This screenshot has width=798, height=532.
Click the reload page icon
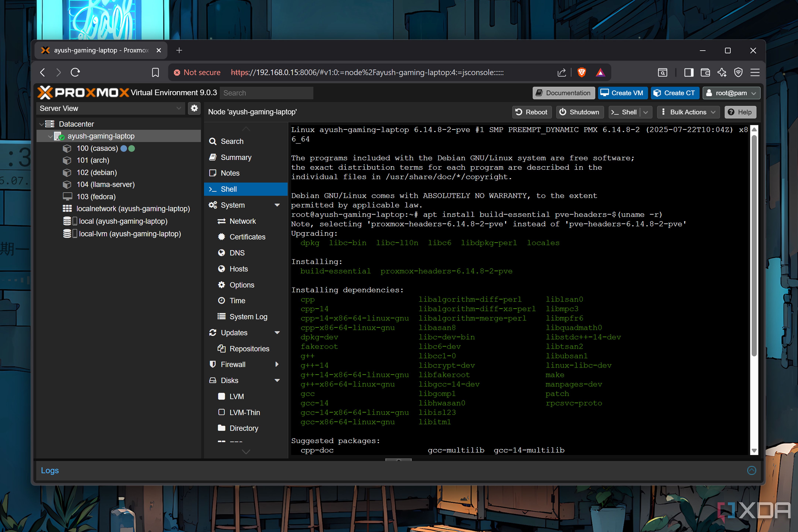pos(75,72)
